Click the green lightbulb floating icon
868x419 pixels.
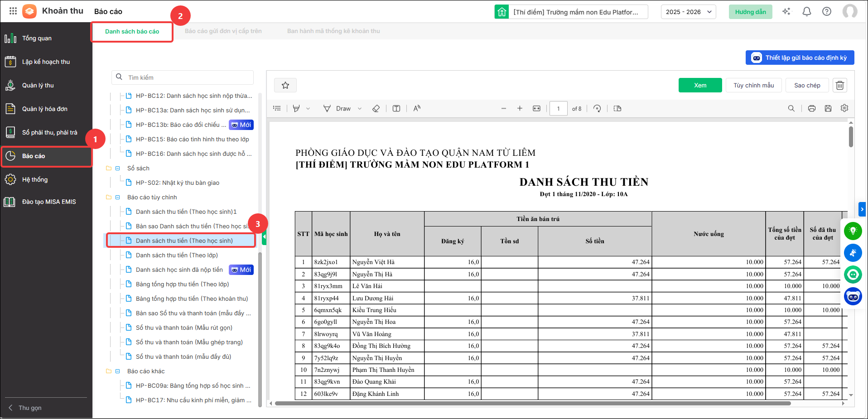[x=853, y=231]
